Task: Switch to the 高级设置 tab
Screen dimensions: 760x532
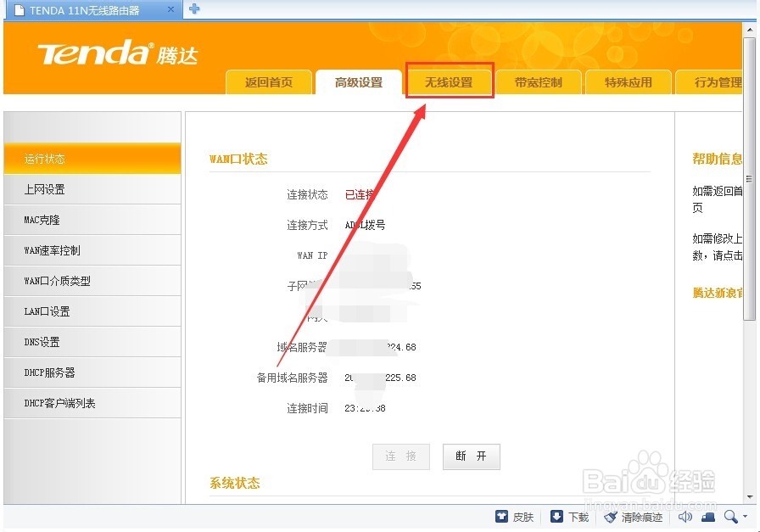Action: point(359,82)
